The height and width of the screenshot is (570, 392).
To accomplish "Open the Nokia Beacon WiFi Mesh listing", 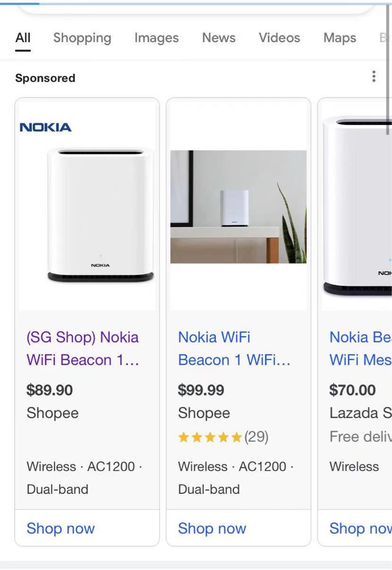I will pyautogui.click(x=360, y=348).
